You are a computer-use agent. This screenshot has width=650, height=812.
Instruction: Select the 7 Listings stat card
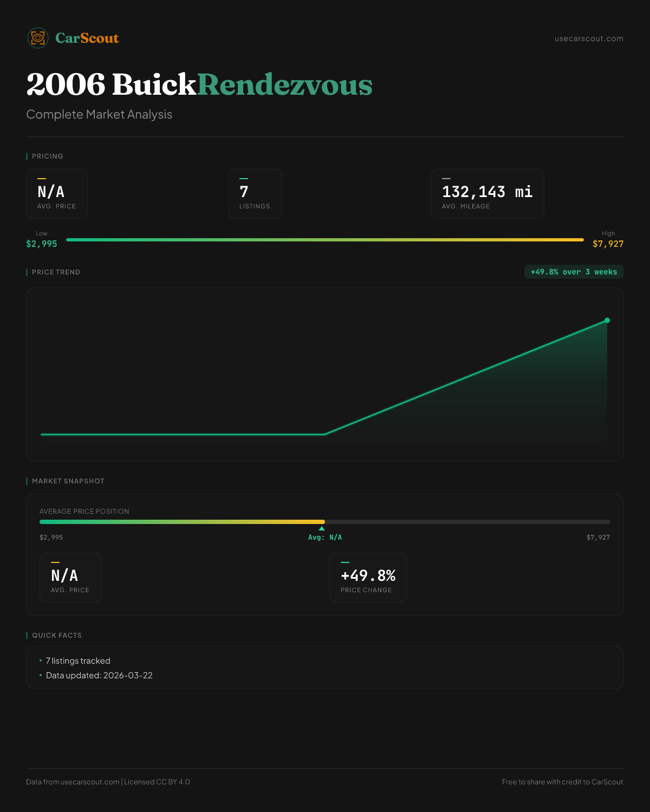tap(255, 194)
